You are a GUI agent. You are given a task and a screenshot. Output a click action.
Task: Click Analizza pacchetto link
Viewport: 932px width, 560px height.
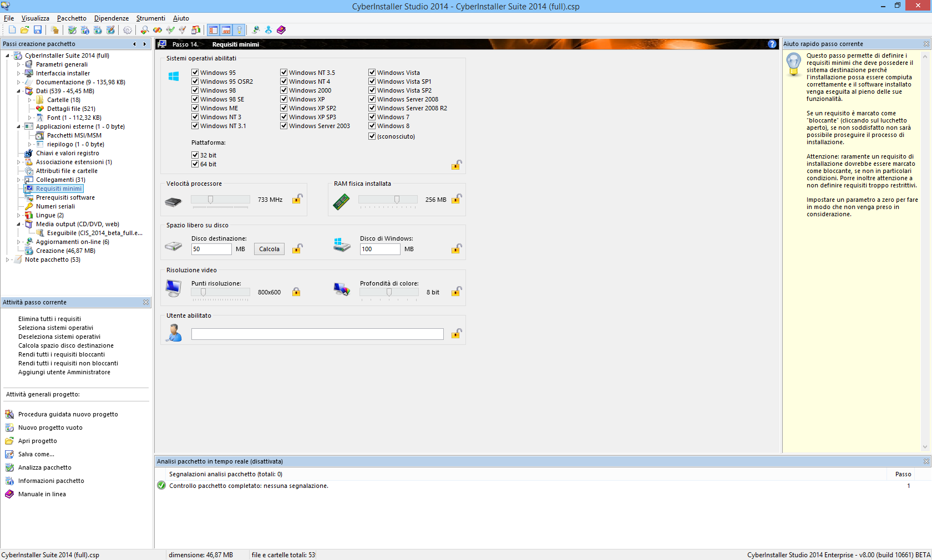click(x=45, y=467)
